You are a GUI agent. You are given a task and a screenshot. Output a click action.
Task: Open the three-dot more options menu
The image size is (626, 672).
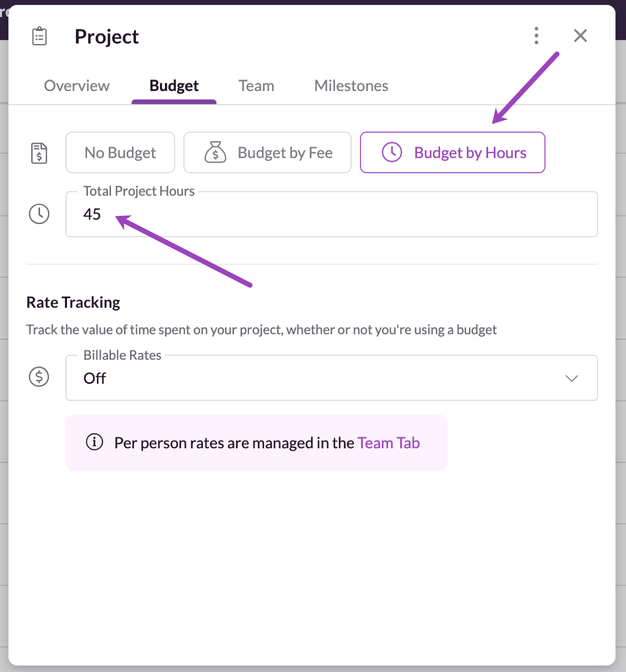click(537, 36)
